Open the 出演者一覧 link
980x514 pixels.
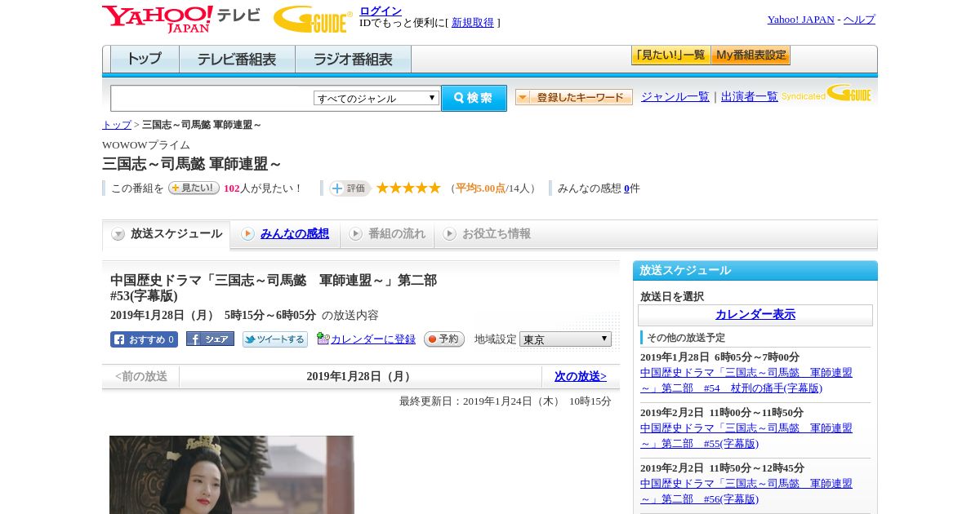click(x=750, y=97)
